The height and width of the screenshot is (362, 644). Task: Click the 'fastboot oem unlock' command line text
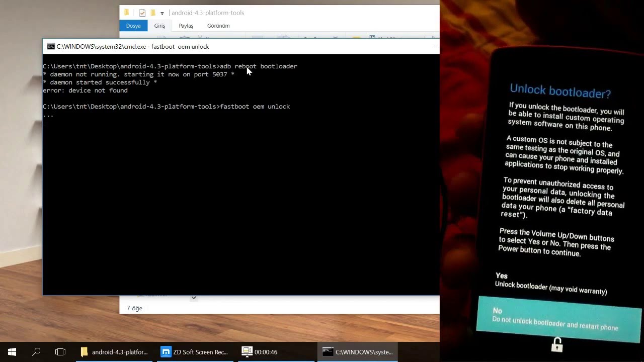point(255,107)
